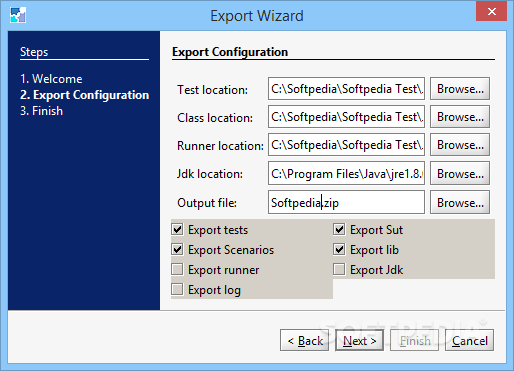Image resolution: width=514 pixels, height=371 pixels.
Task: Select the '3. Finish' step
Action: coord(41,111)
